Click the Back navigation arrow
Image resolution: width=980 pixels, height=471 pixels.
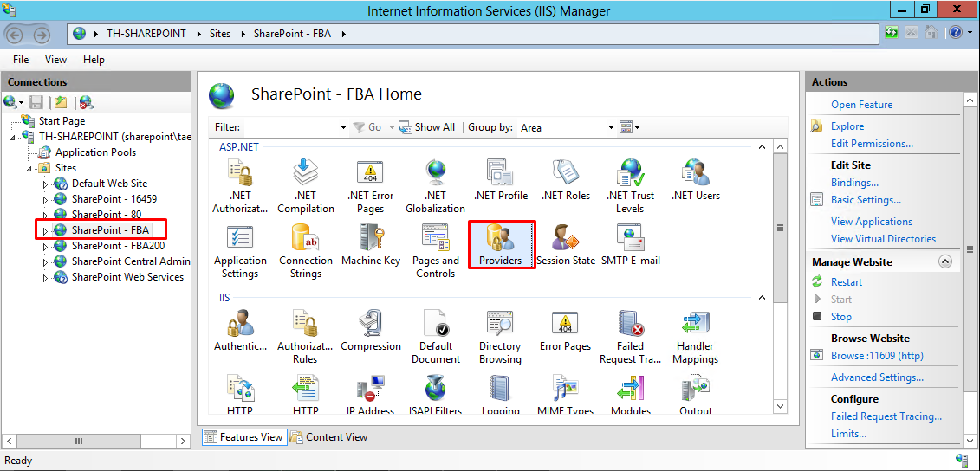click(16, 35)
